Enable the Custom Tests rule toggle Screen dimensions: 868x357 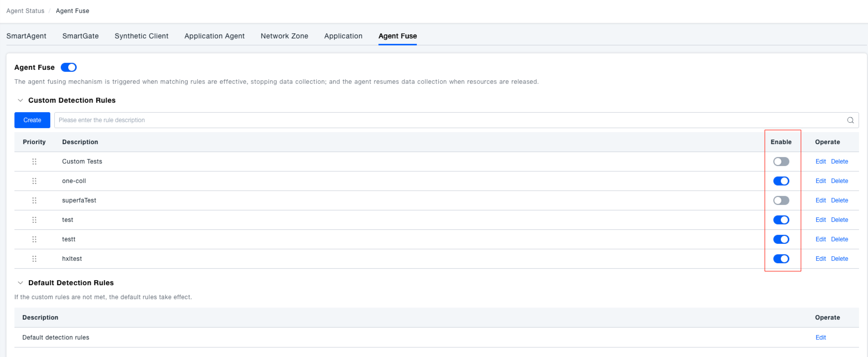click(x=781, y=162)
